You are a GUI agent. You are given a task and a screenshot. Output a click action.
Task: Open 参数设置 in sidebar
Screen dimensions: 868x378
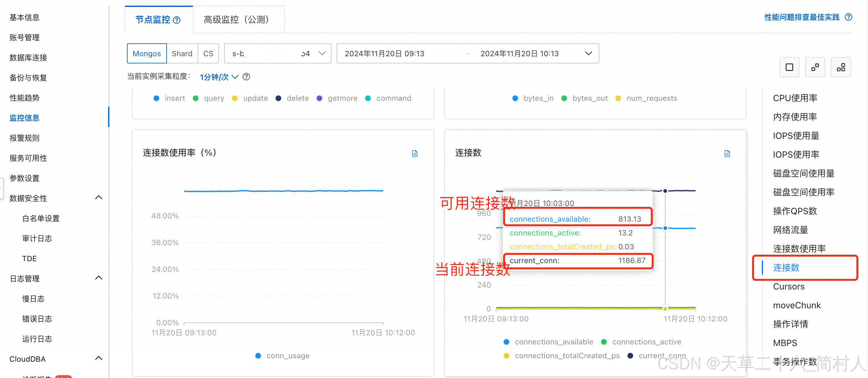[x=24, y=178]
